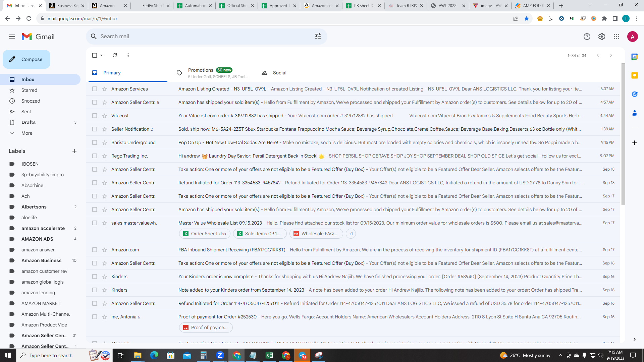Go to the next page of emails
644x362 pixels.
pyautogui.click(x=611, y=55)
